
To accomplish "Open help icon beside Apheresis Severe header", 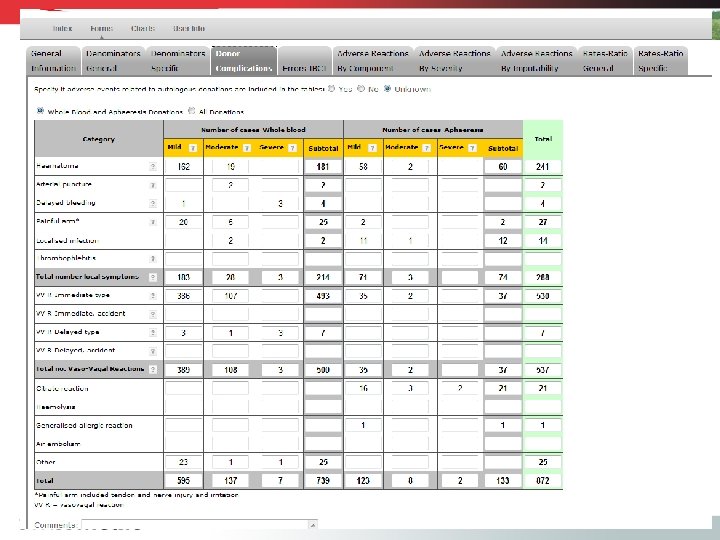I will [x=472, y=148].
